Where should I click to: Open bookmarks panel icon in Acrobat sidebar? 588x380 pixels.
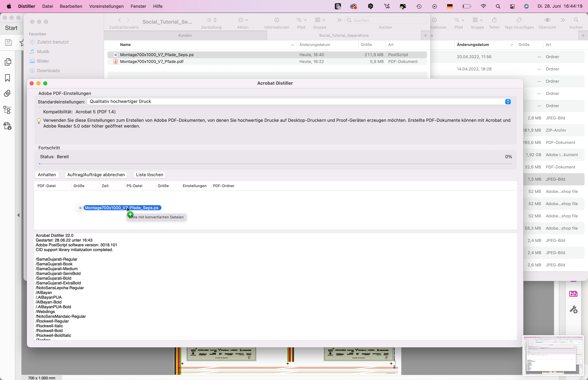(7, 78)
